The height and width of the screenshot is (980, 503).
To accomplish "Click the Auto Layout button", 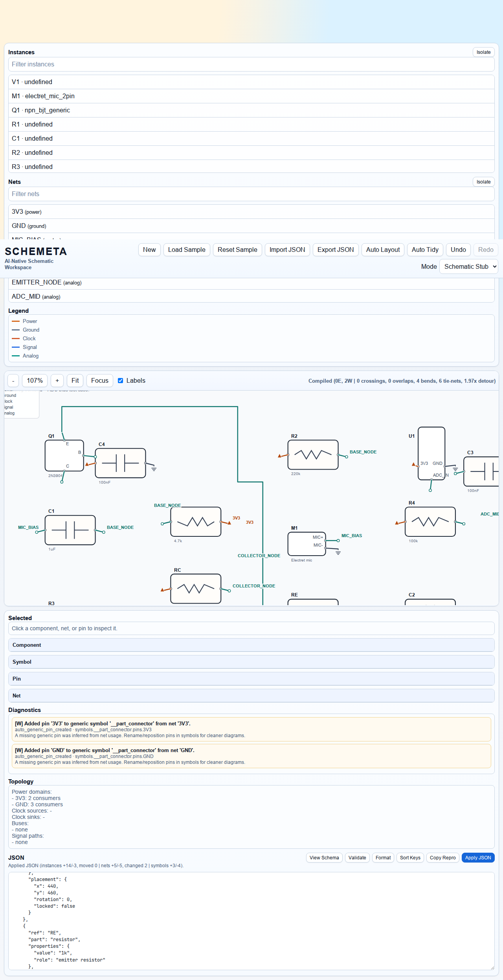I will point(382,250).
